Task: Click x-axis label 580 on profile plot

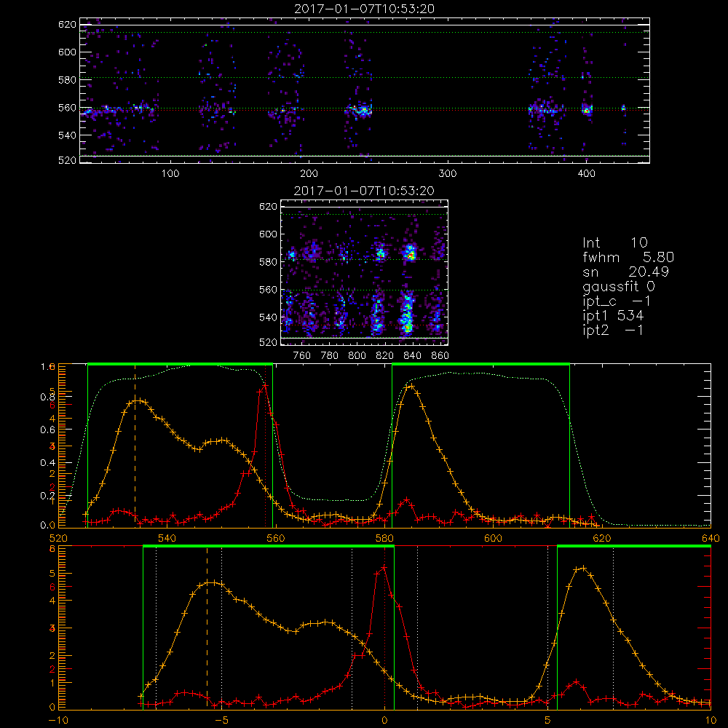Action: [x=384, y=538]
